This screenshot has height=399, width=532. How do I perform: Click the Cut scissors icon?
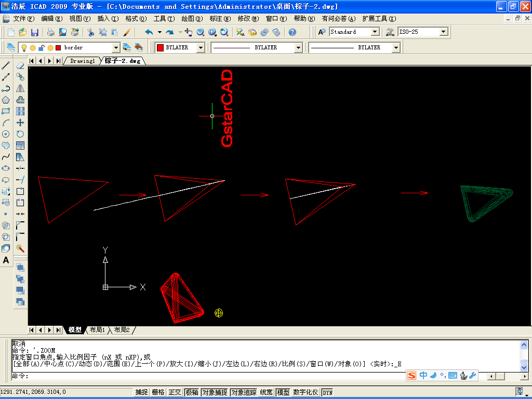[x=90, y=32]
